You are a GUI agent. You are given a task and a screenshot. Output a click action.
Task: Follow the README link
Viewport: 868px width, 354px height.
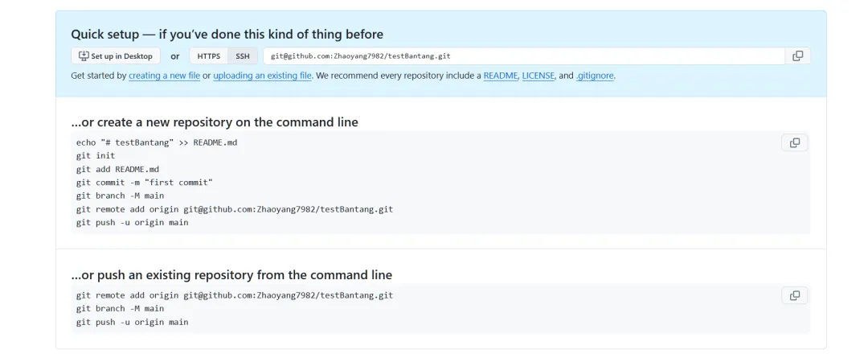tap(500, 76)
